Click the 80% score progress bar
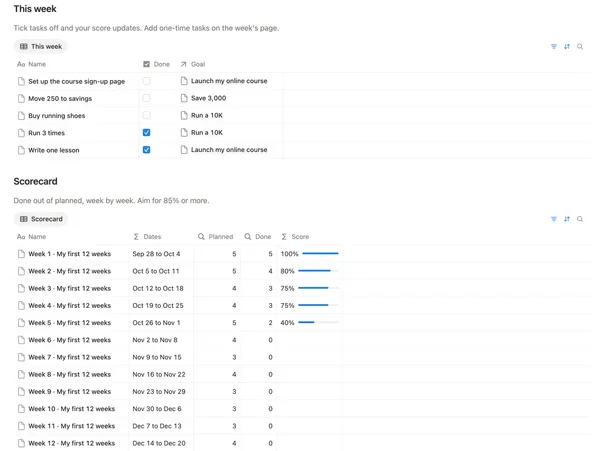Screen dimensions: 600x451 pyautogui.click(x=318, y=270)
